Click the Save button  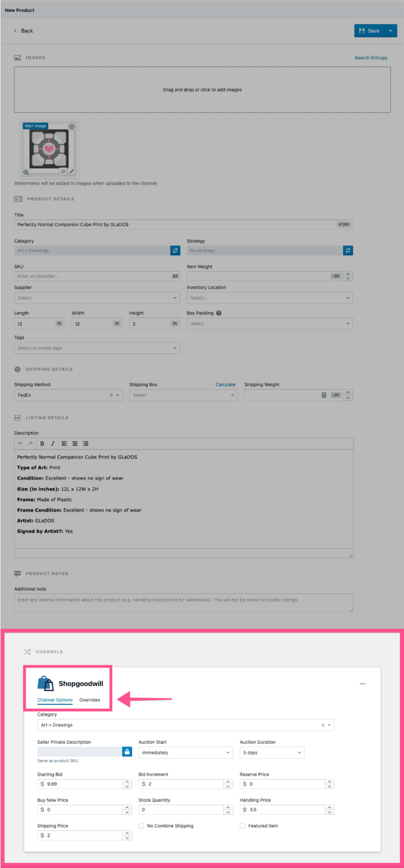(369, 31)
